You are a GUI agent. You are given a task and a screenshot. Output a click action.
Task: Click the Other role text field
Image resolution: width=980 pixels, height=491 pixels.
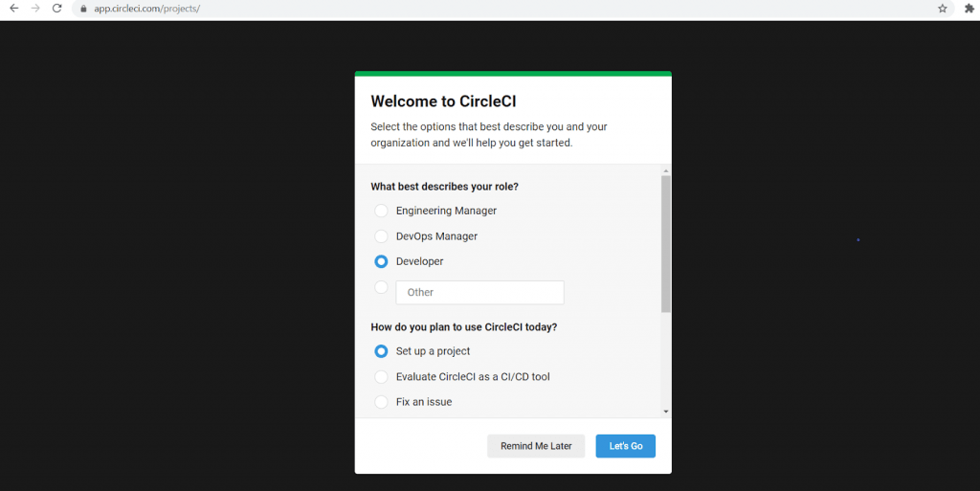pos(479,293)
